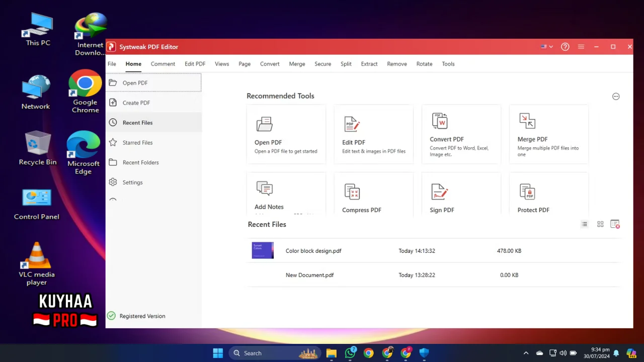Click the Registered Version label
The image size is (644, 362).
142,316
